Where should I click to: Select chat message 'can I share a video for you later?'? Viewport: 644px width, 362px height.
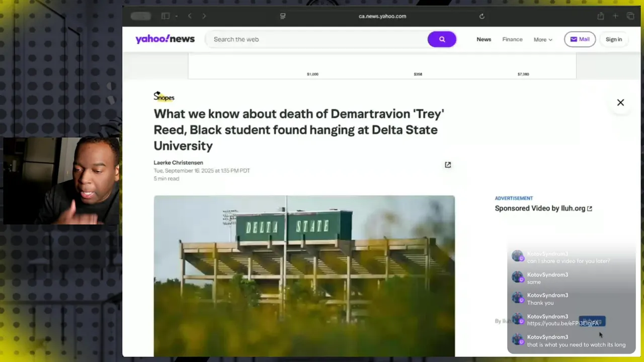point(568,261)
